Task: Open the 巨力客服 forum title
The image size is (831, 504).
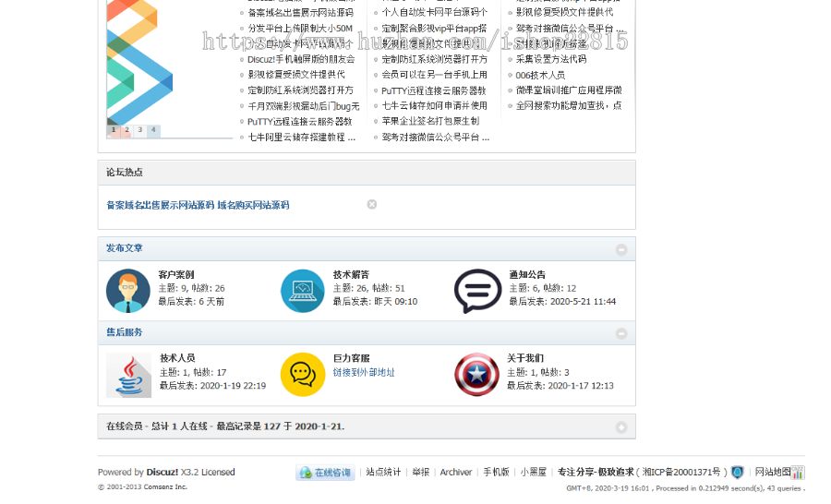Action: (x=351, y=358)
